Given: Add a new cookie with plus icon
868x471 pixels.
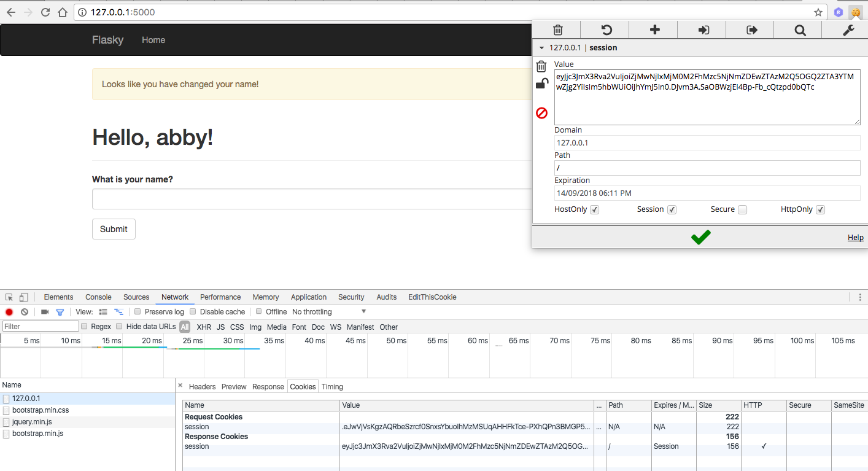Looking at the screenshot, I should click(654, 30).
